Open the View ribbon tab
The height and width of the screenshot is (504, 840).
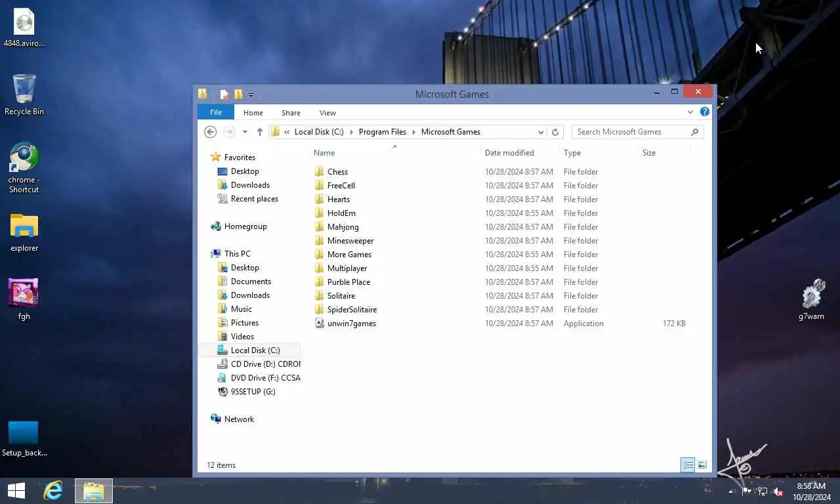pyautogui.click(x=327, y=113)
